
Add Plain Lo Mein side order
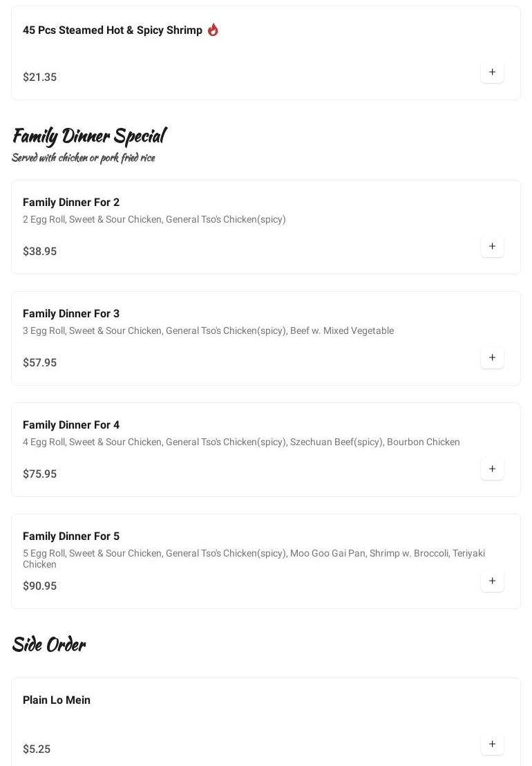click(x=492, y=744)
